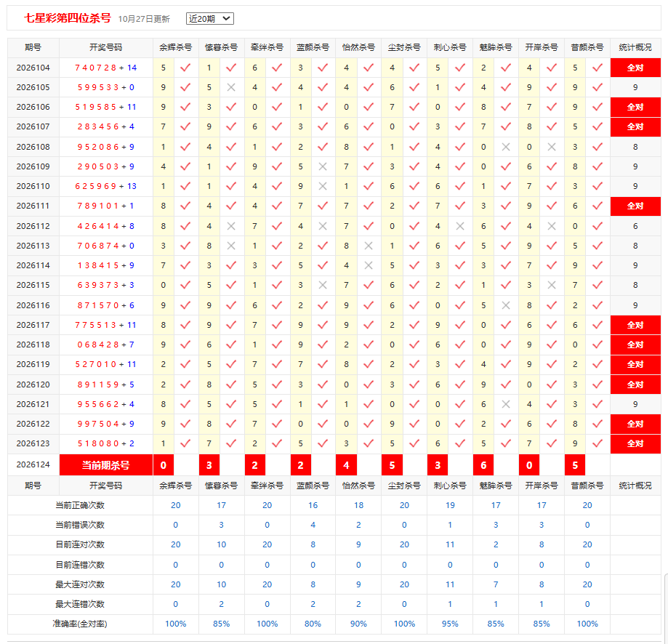
Task: Click the X mark in row 2026121
Action: (x=506, y=404)
